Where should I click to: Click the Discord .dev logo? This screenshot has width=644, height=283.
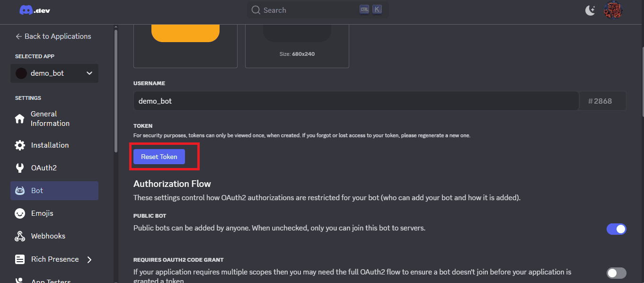(35, 10)
